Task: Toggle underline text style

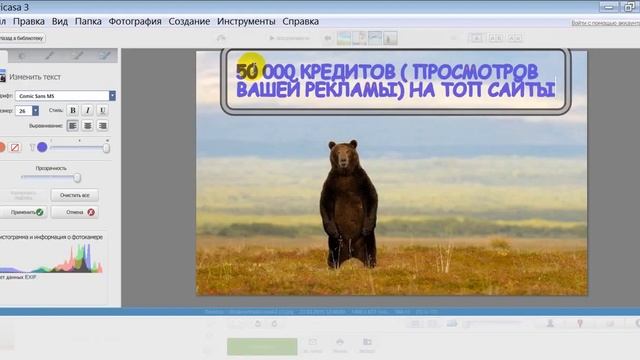Action: tap(102, 110)
